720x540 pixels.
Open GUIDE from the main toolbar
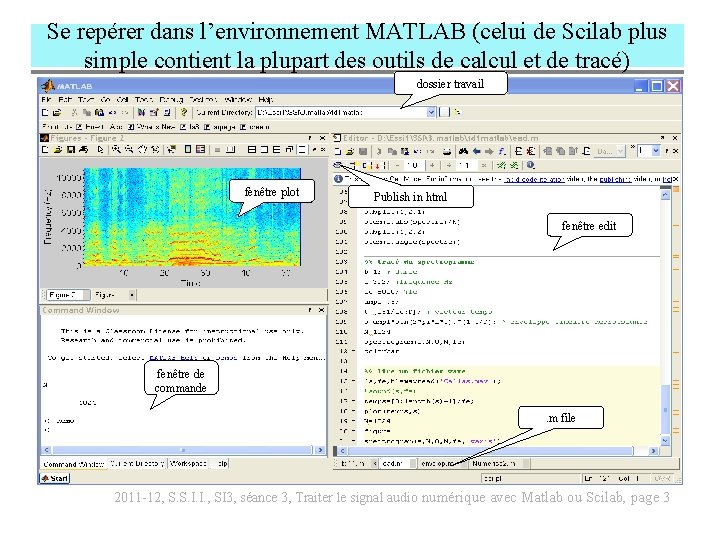[x=154, y=112]
